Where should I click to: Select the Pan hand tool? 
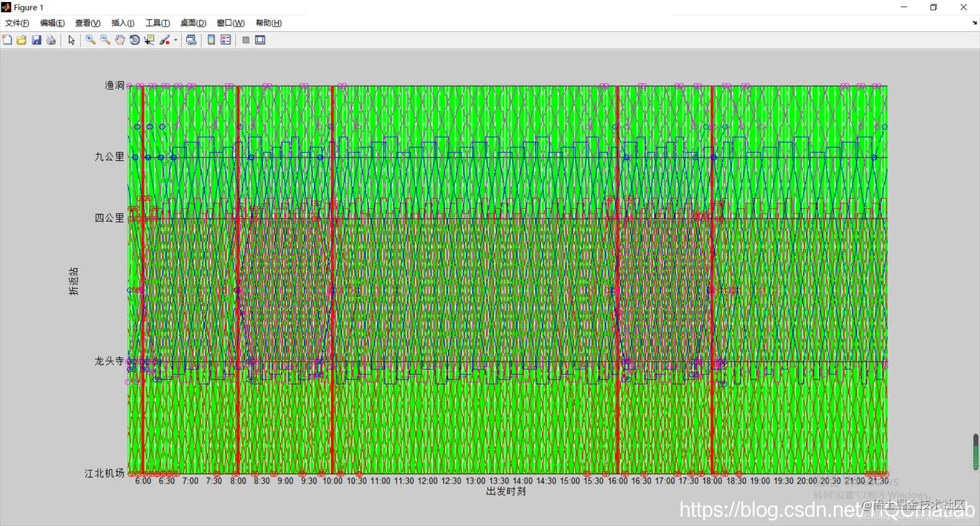[120, 40]
